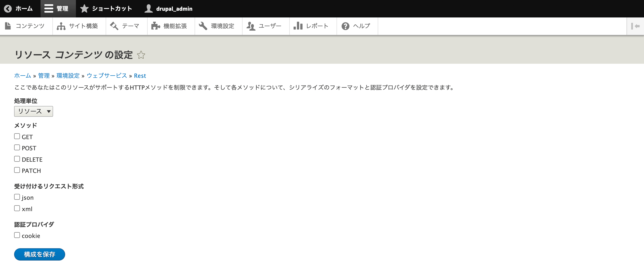Open the ヘルプ menu label
The width and height of the screenshot is (644, 280).
coord(361,26)
